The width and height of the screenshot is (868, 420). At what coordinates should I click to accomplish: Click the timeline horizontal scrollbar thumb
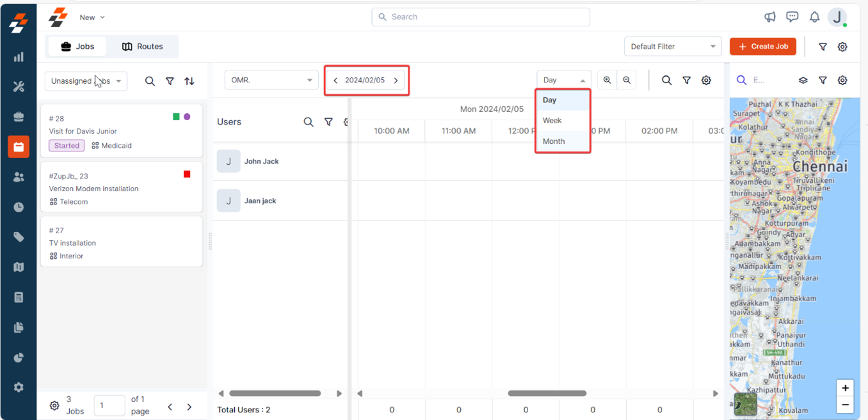[x=547, y=394]
